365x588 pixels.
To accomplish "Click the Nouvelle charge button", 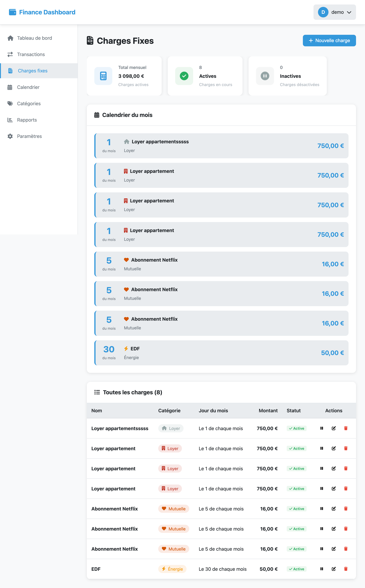I will click(x=329, y=40).
